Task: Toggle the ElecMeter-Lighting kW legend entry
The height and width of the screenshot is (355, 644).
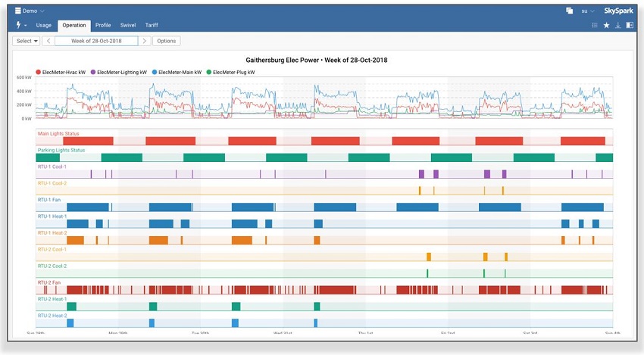Action: click(x=119, y=72)
